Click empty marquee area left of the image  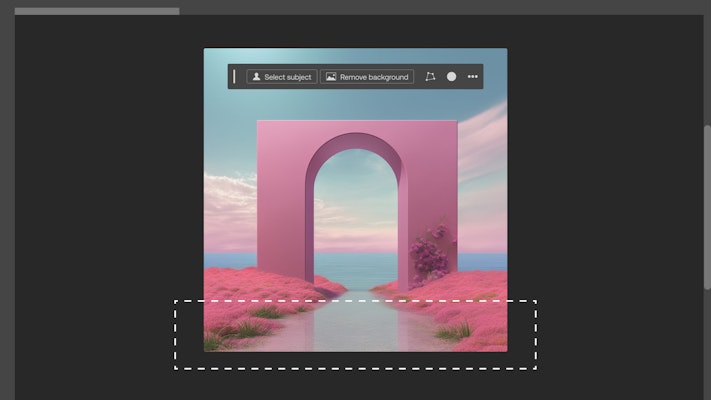(189, 335)
